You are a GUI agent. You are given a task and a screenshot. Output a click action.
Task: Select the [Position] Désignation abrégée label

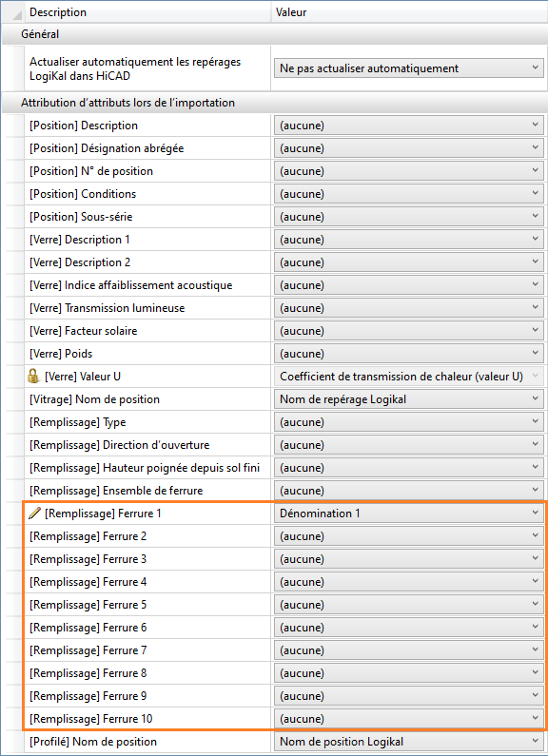tap(107, 148)
